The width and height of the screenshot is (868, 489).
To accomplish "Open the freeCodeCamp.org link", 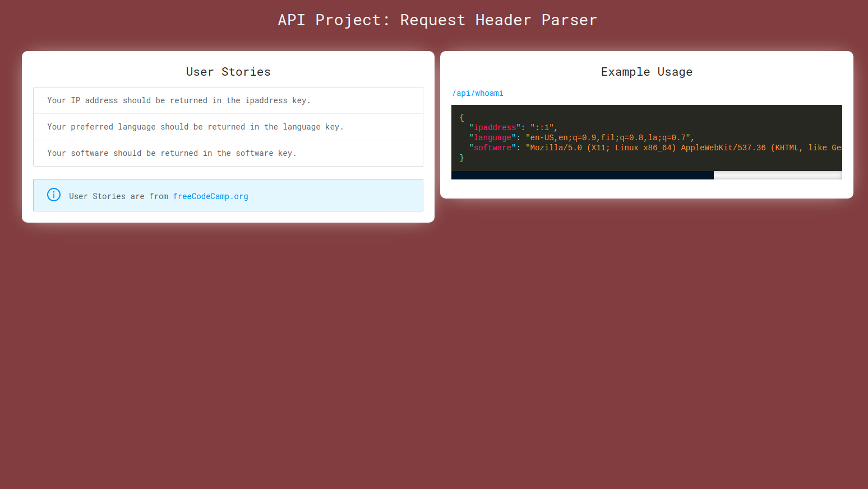I will click(x=210, y=196).
